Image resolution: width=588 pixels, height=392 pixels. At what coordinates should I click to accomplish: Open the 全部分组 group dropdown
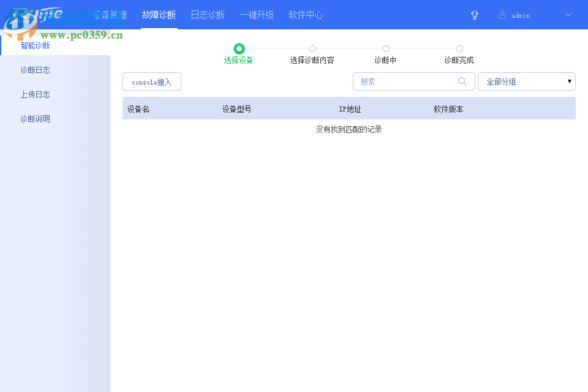pyautogui.click(x=527, y=81)
